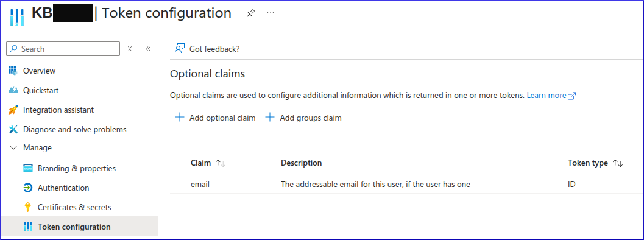Click the external link icon after Learn more
This screenshot has height=240, width=644.
571,96
